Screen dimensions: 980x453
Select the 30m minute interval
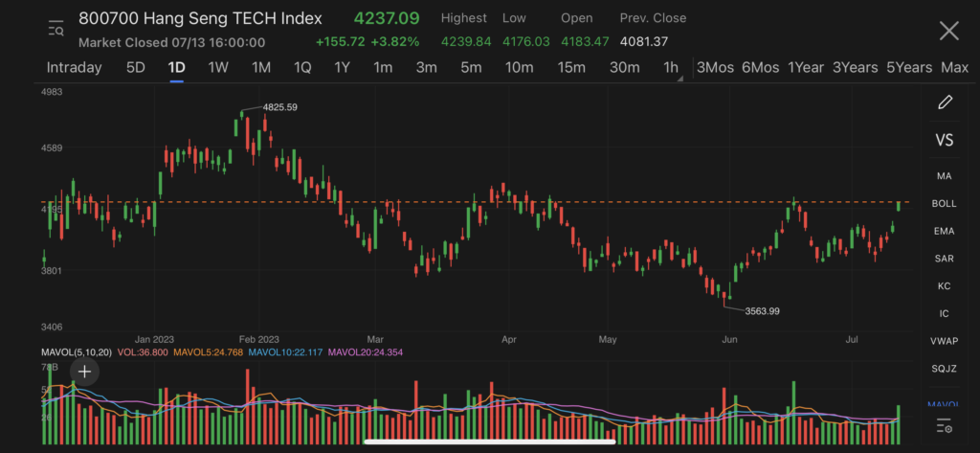pos(624,68)
